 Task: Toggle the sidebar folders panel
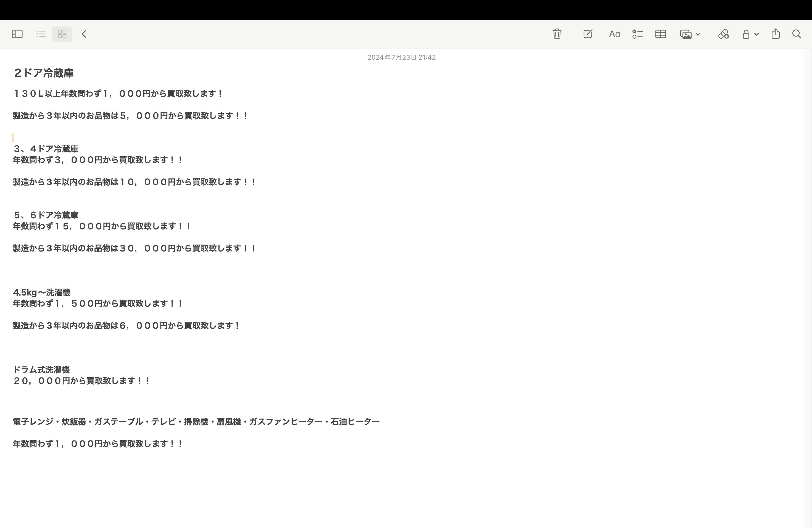pos(17,34)
